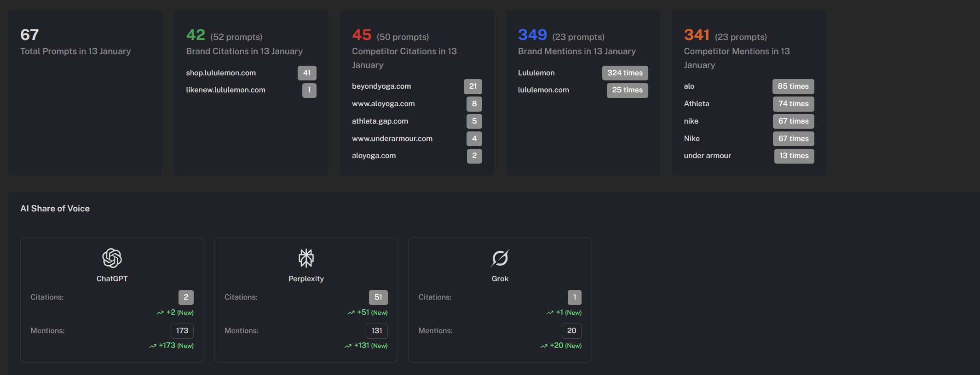The width and height of the screenshot is (980, 375).
Task: Click the 41 count badge
Action: point(307,73)
